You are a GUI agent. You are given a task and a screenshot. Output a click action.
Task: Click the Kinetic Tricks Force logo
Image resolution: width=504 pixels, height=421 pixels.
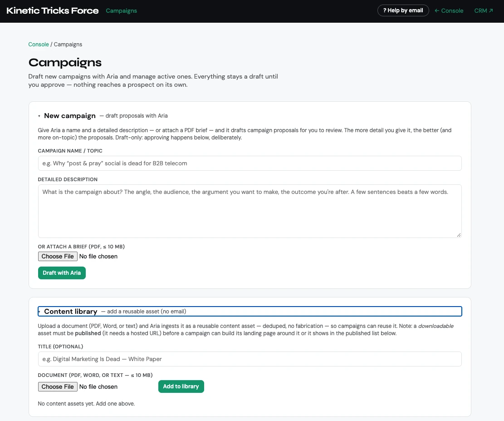tap(52, 10)
